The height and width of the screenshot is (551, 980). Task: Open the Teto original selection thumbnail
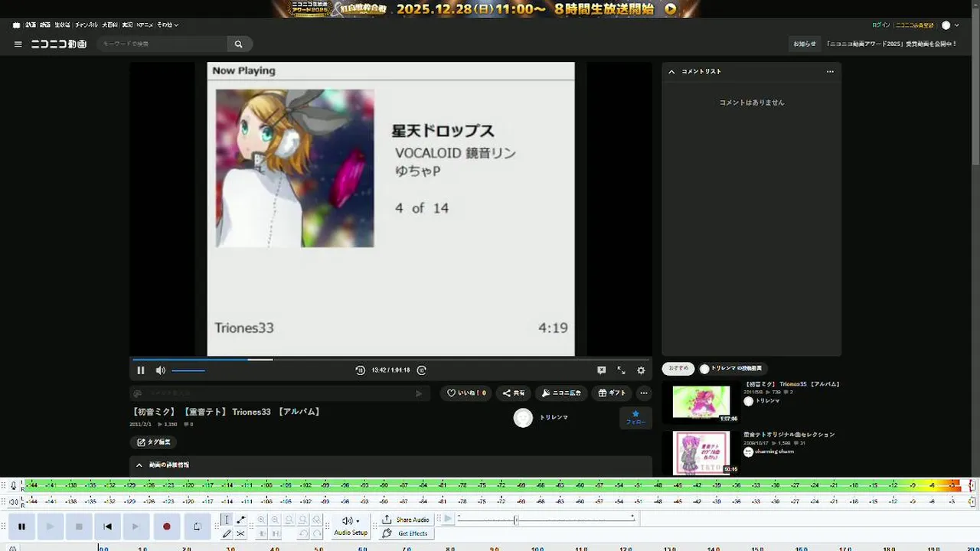click(x=701, y=453)
